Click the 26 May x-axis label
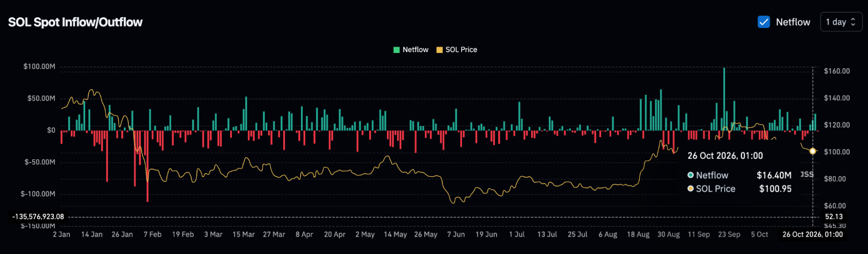 (x=426, y=234)
